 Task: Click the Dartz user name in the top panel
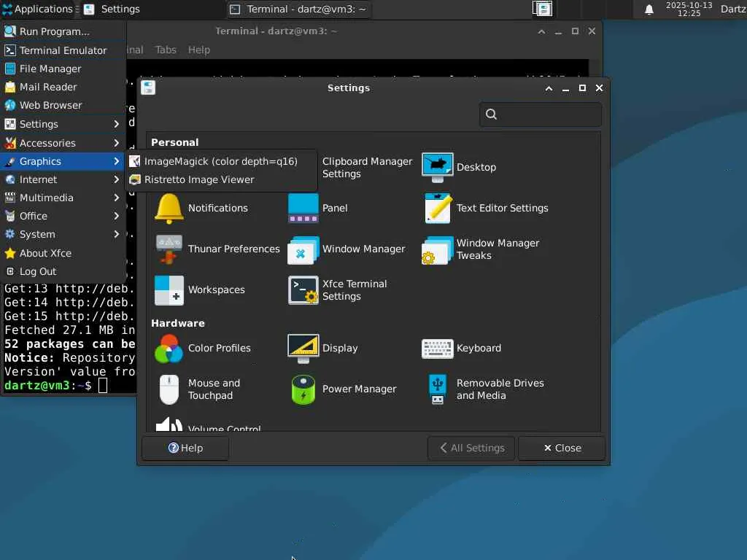pyautogui.click(x=732, y=9)
